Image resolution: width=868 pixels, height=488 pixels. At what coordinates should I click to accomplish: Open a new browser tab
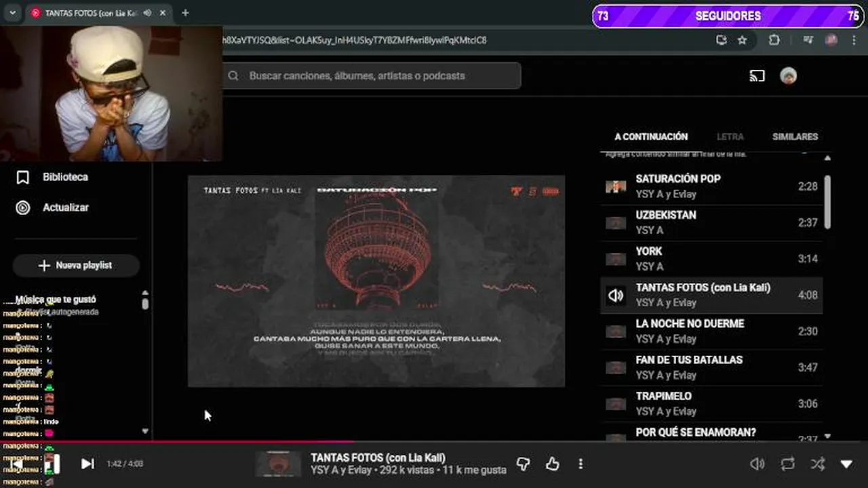coord(185,13)
